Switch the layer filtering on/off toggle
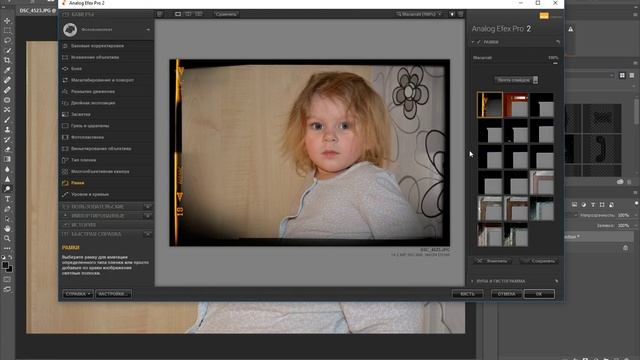The width and height of the screenshot is (640, 360). click(x=637, y=203)
